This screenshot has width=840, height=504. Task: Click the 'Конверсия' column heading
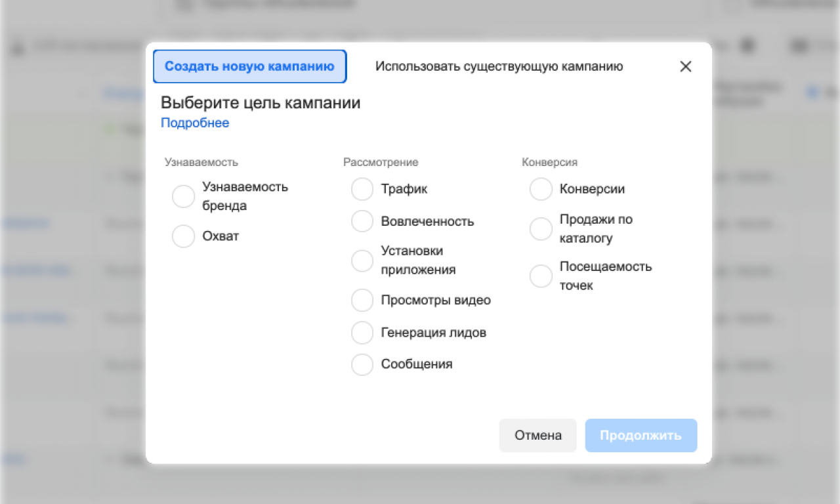(549, 162)
